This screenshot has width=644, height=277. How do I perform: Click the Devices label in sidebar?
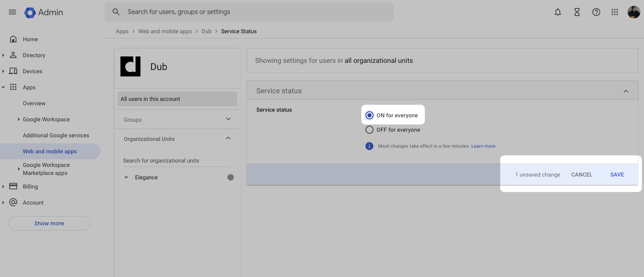click(32, 71)
